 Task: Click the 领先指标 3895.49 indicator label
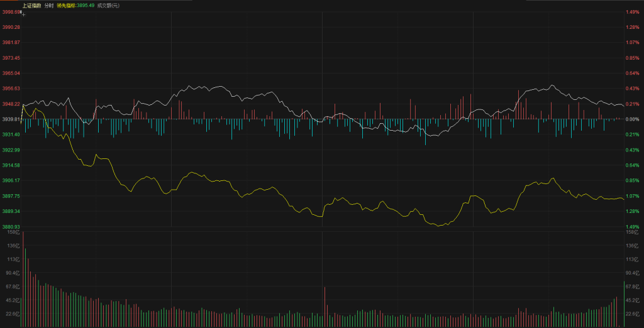84,6
